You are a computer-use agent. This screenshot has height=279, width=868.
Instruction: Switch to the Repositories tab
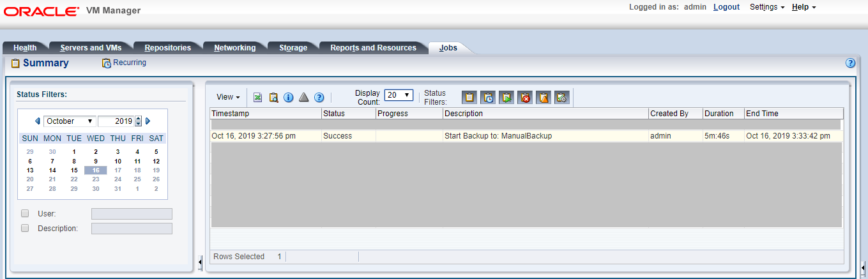168,48
